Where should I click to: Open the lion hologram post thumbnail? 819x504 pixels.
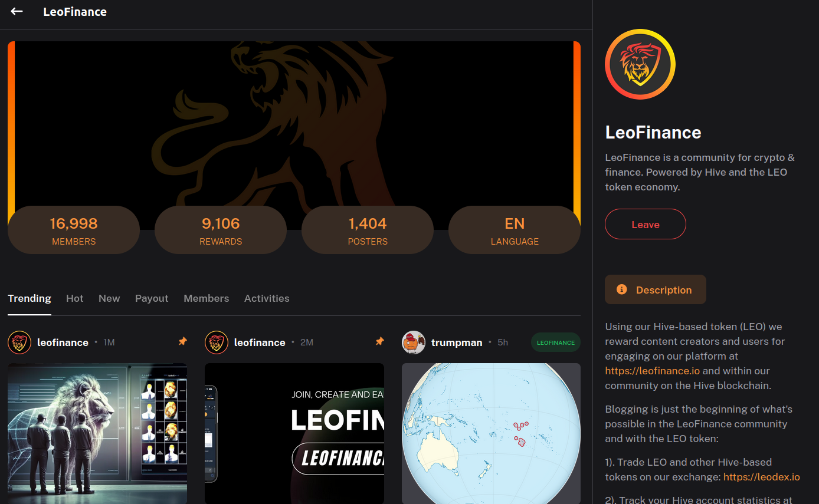pyautogui.click(x=97, y=434)
